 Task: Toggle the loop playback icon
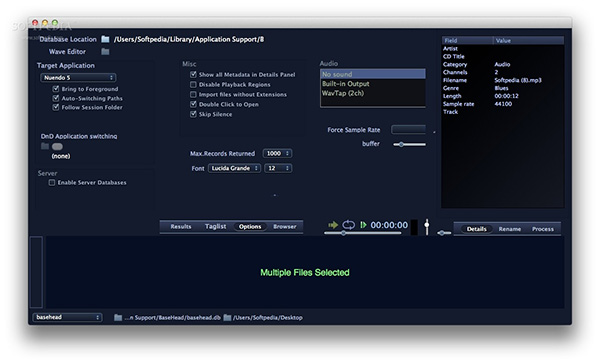point(348,225)
